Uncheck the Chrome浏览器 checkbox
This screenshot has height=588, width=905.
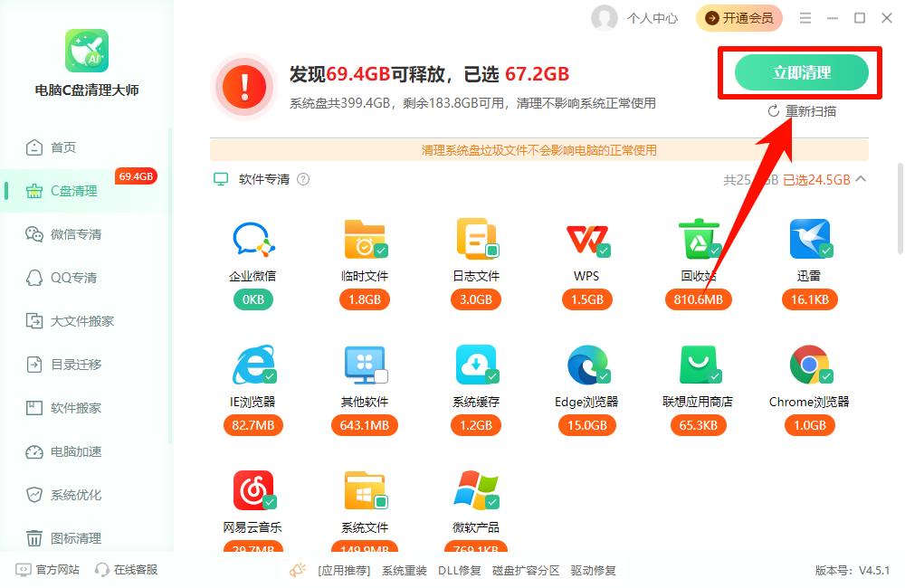(x=826, y=377)
